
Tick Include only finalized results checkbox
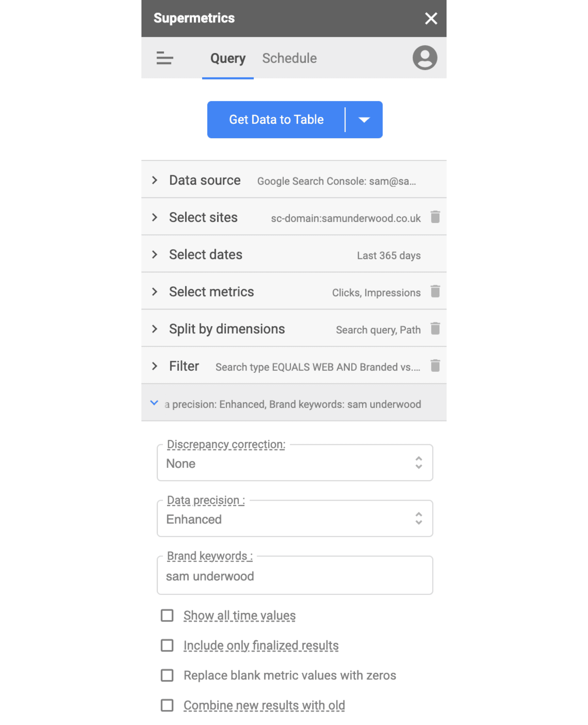click(x=167, y=645)
